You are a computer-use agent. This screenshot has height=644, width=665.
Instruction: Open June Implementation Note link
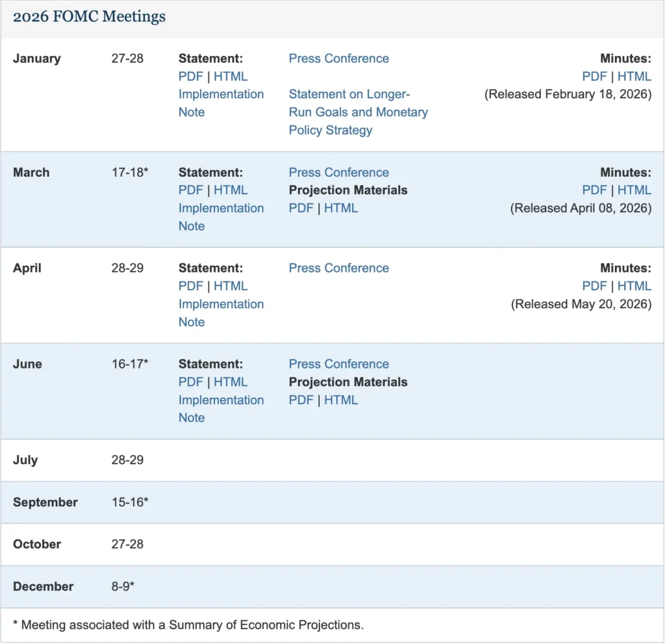221,409
